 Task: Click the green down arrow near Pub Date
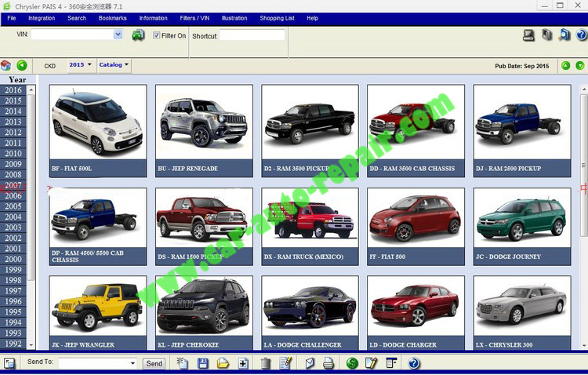(x=579, y=66)
